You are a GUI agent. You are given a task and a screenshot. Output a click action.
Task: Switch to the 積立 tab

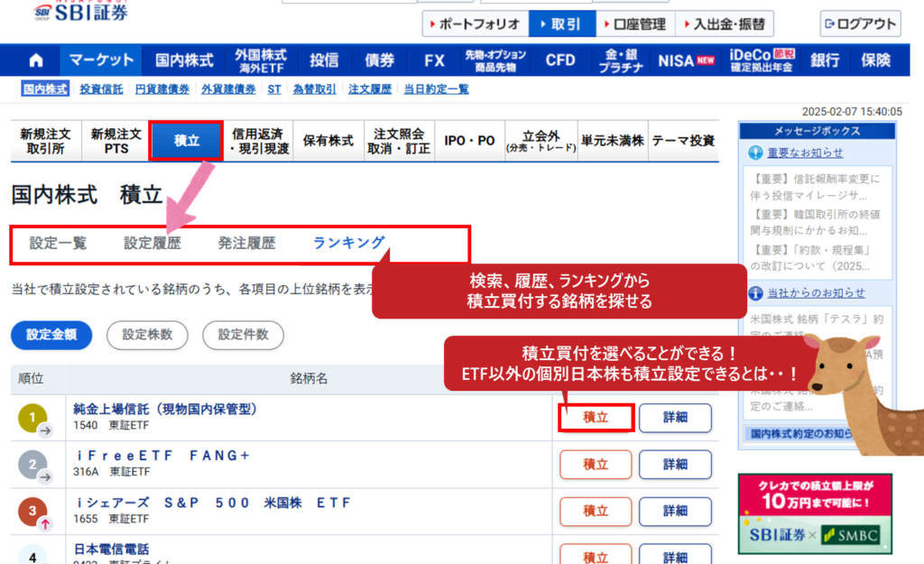[186, 140]
